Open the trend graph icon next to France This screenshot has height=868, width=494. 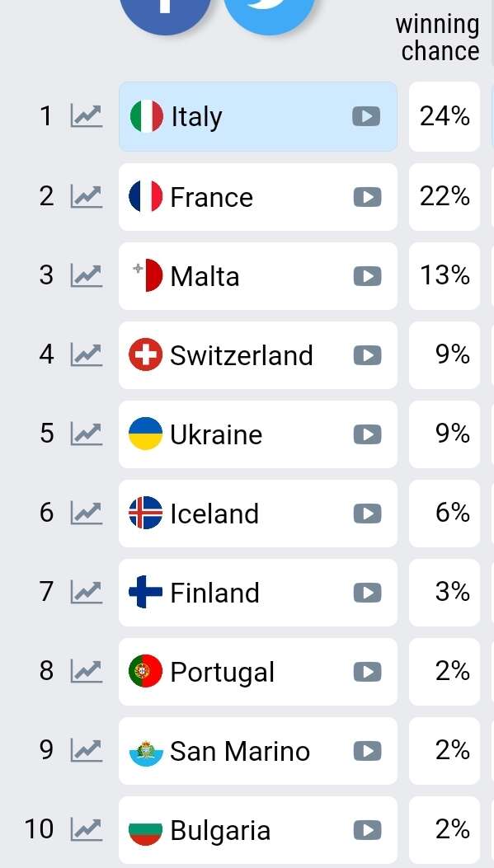click(x=87, y=196)
